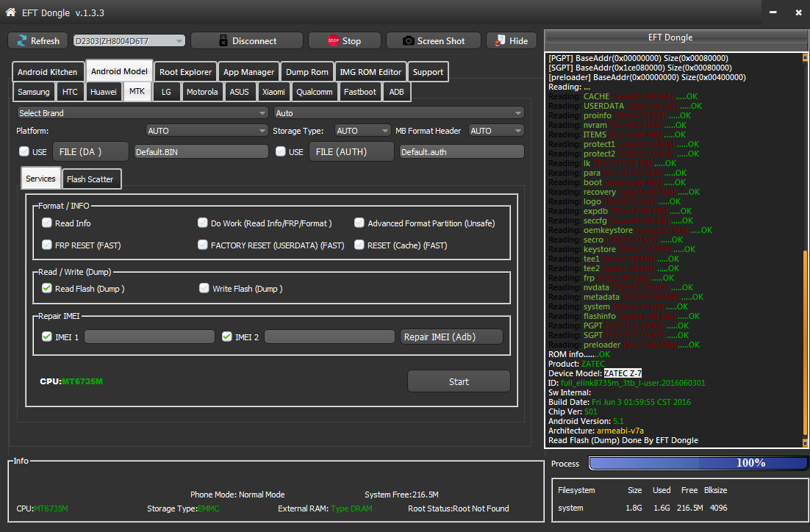Click the IMEI 1 input field
Screen dimensions: 810x532
[x=149, y=337]
